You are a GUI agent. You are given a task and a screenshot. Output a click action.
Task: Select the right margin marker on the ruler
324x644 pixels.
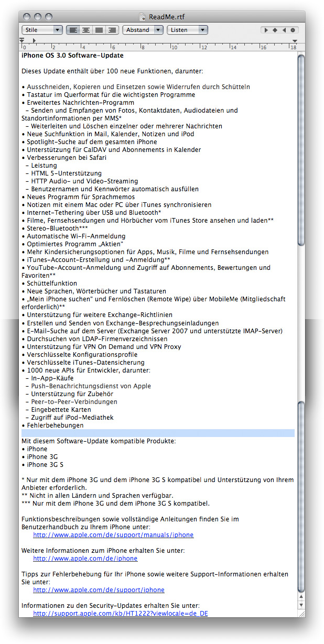point(295,41)
